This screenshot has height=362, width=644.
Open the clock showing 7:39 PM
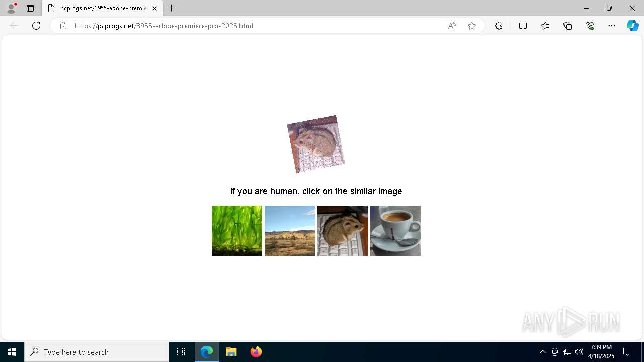601,352
